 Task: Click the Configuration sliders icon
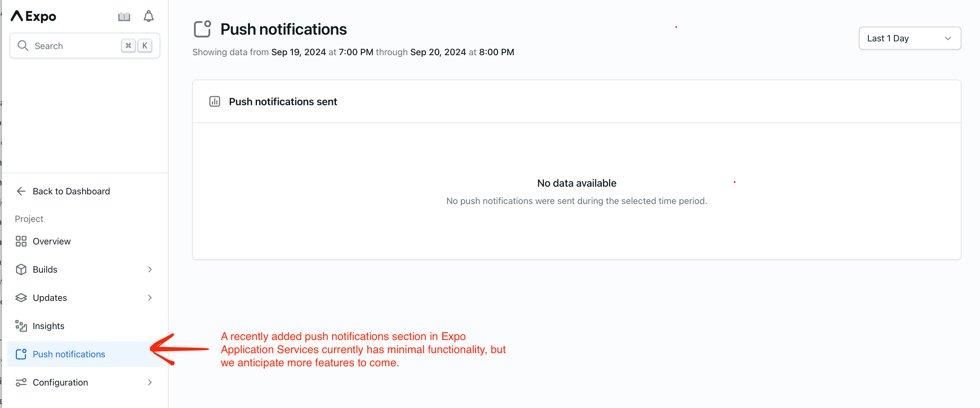(x=21, y=382)
